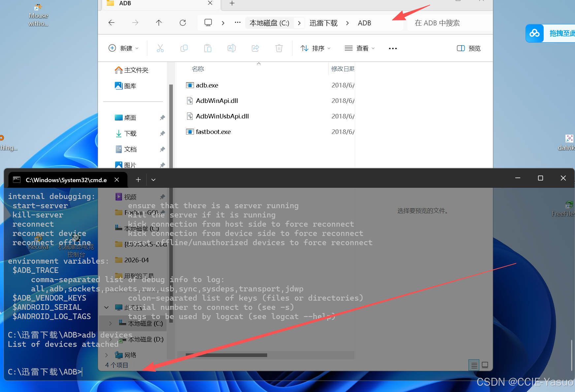Open the 排序 sort dropdown
This screenshot has height=392, width=575.
[x=315, y=48]
